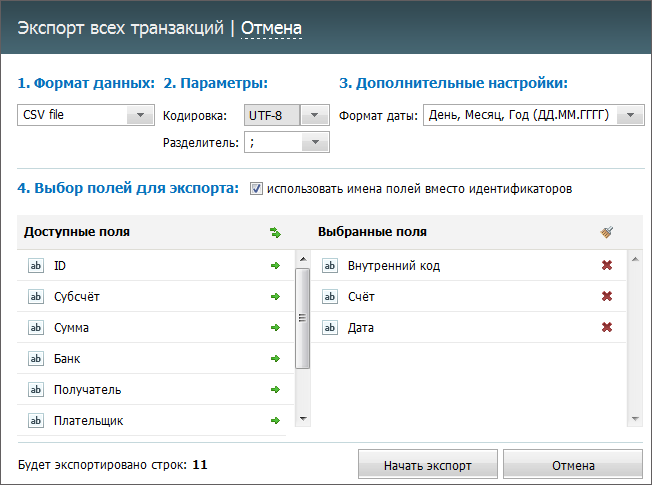
Task: Remove Счёт field with red cross
Action: (607, 296)
